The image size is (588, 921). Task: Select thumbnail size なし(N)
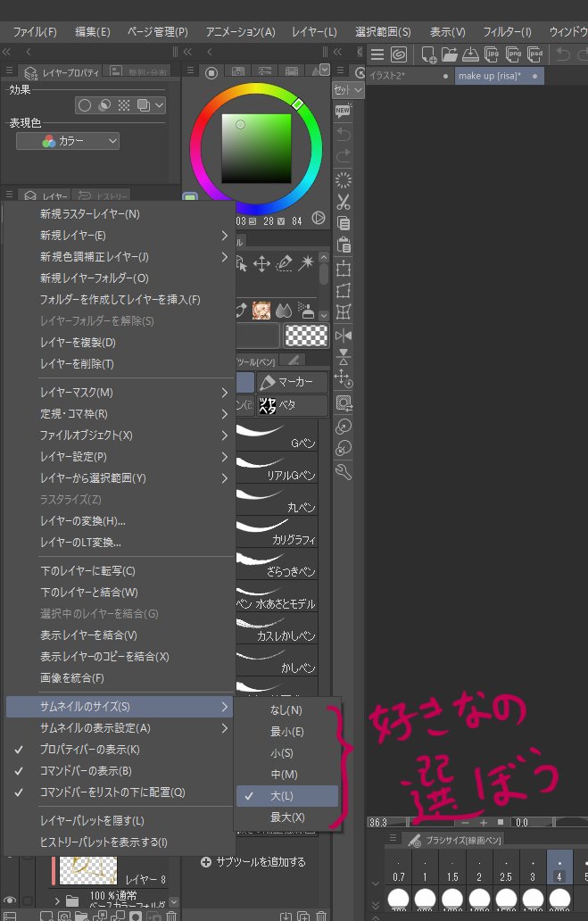coord(287,710)
